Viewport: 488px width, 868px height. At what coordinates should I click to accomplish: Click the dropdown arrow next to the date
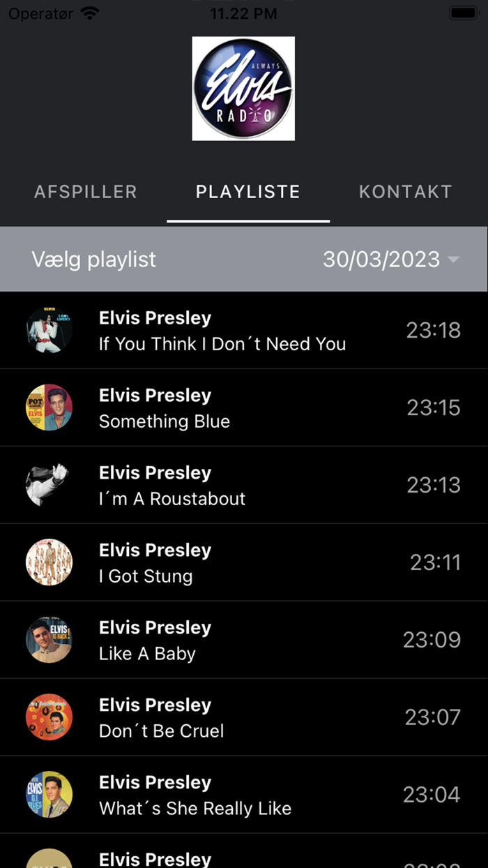[x=454, y=259]
